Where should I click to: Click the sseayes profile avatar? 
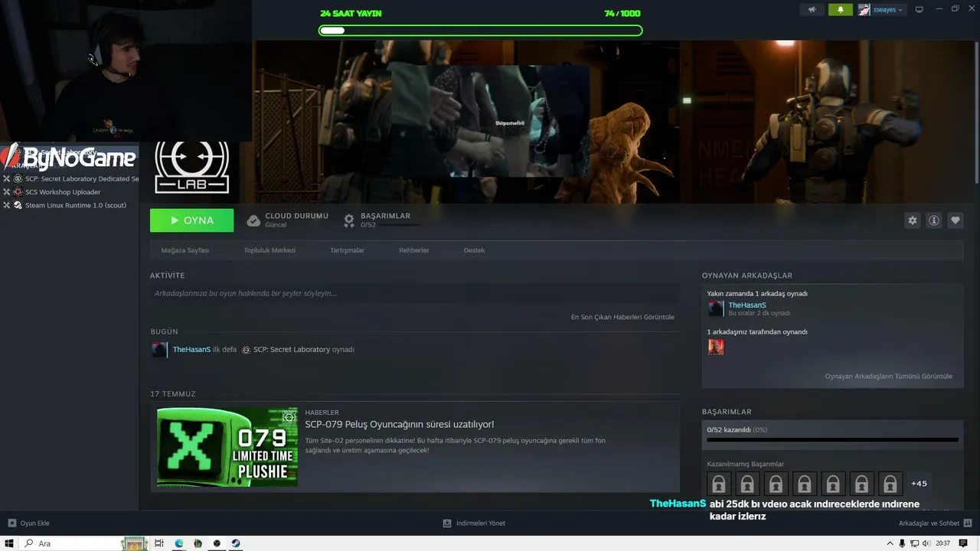point(864,10)
